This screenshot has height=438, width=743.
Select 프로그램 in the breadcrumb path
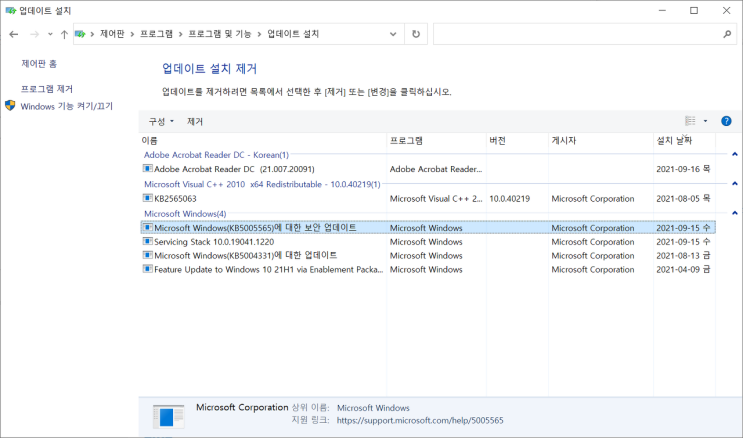(156, 34)
